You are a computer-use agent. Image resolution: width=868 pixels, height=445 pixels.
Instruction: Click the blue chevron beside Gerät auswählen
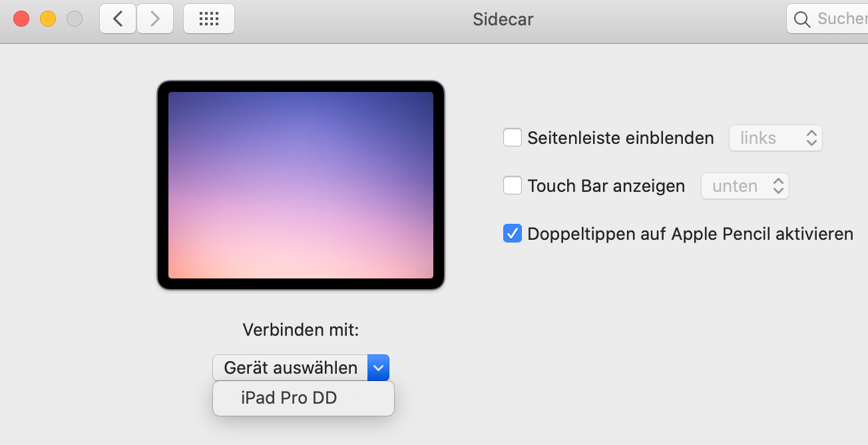pyautogui.click(x=378, y=367)
